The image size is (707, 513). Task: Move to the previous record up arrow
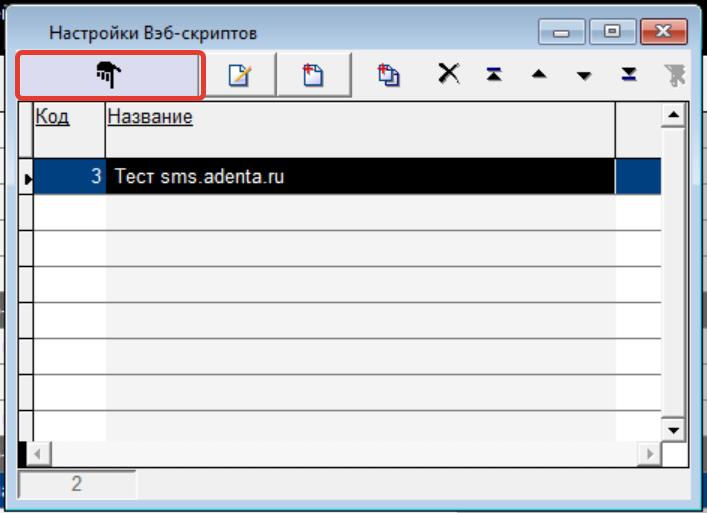[x=539, y=75]
